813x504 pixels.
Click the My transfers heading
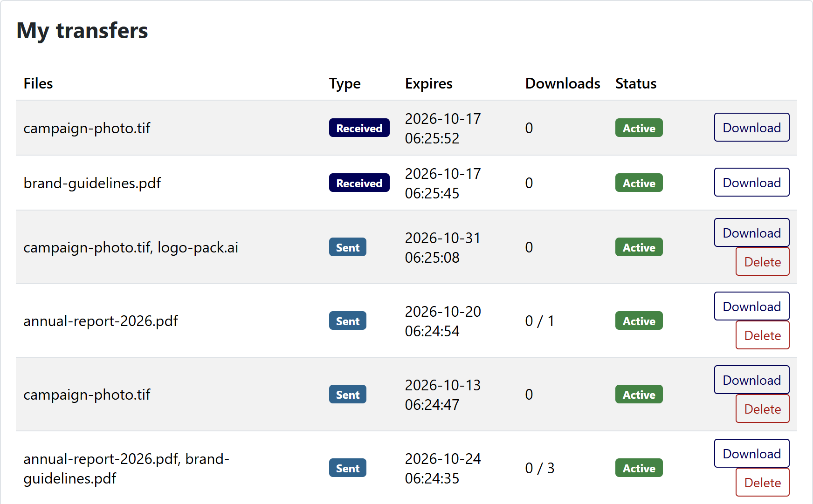[x=82, y=31]
